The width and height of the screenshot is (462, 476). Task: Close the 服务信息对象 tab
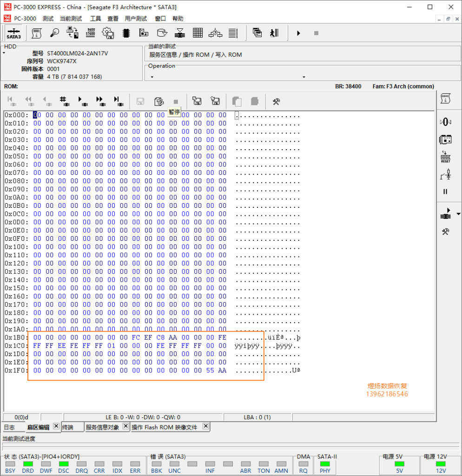point(125,426)
